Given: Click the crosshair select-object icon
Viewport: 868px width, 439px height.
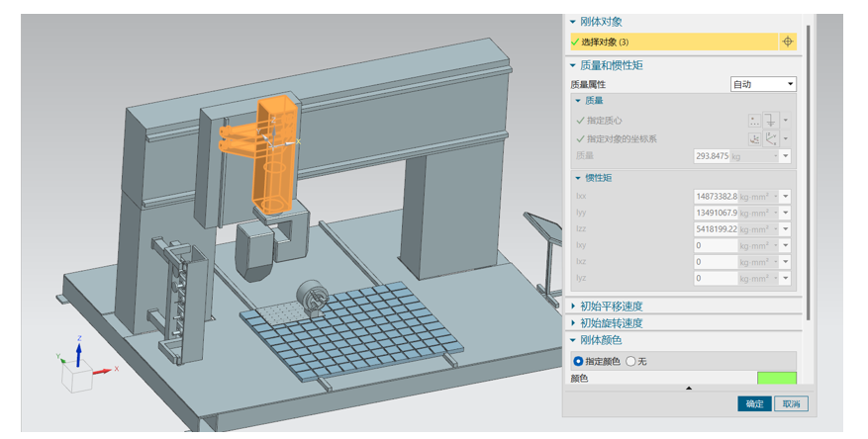Looking at the screenshot, I should 788,42.
